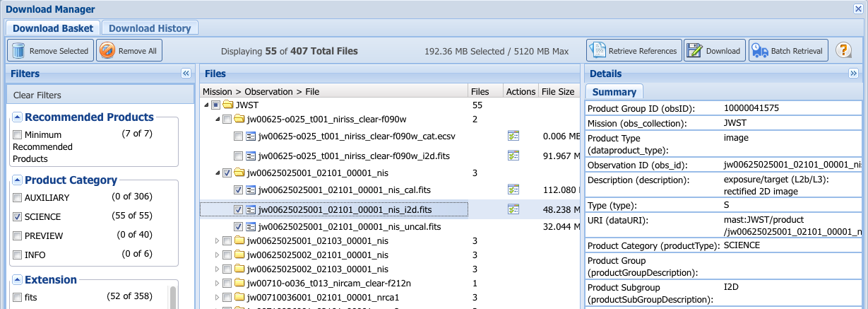Collapse the Details panel with double-arrow icon
Viewport: 868px width, 309px height.
(853, 74)
